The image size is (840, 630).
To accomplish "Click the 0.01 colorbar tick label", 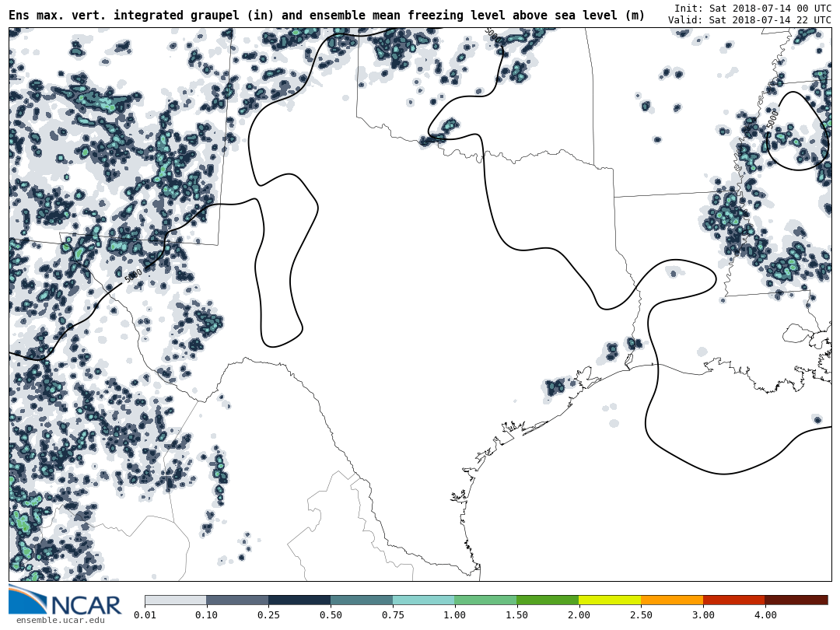I will click(145, 615).
